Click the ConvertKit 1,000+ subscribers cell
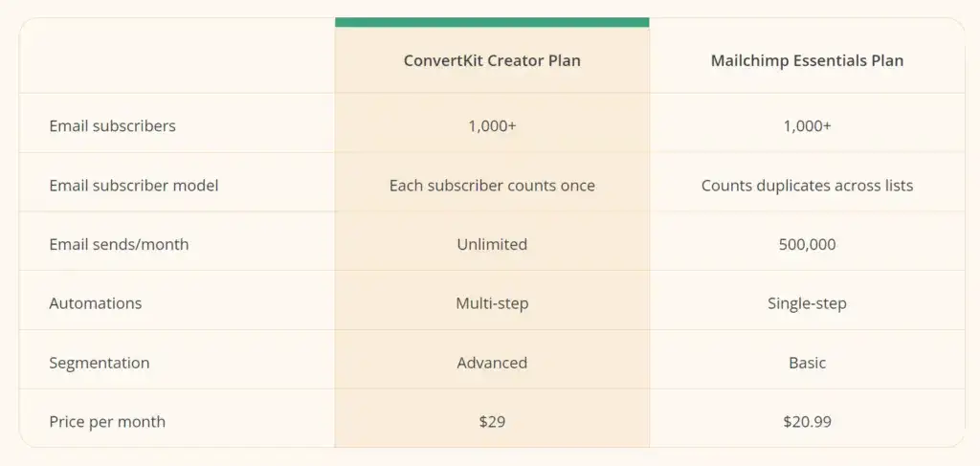The image size is (980, 466). pyautogui.click(x=492, y=125)
